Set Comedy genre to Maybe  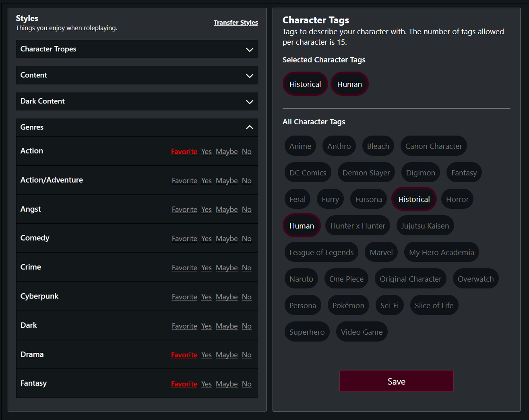click(227, 239)
